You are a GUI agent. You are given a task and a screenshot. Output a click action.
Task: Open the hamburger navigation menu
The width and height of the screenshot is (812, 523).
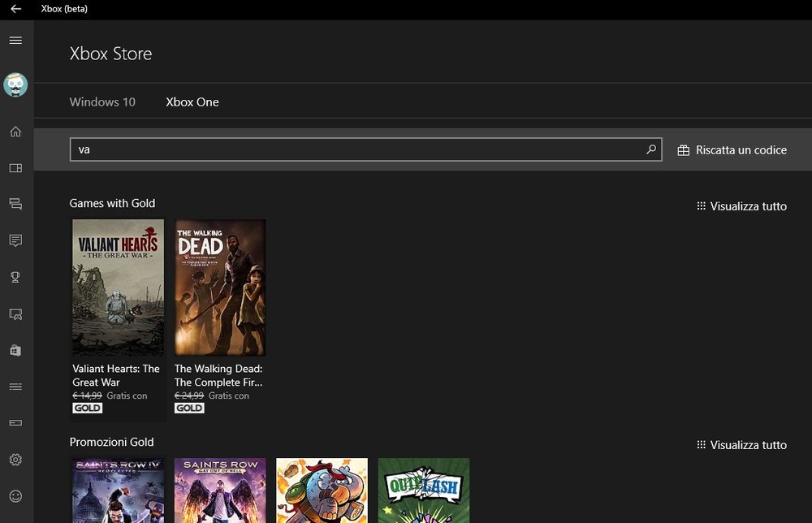click(x=15, y=41)
